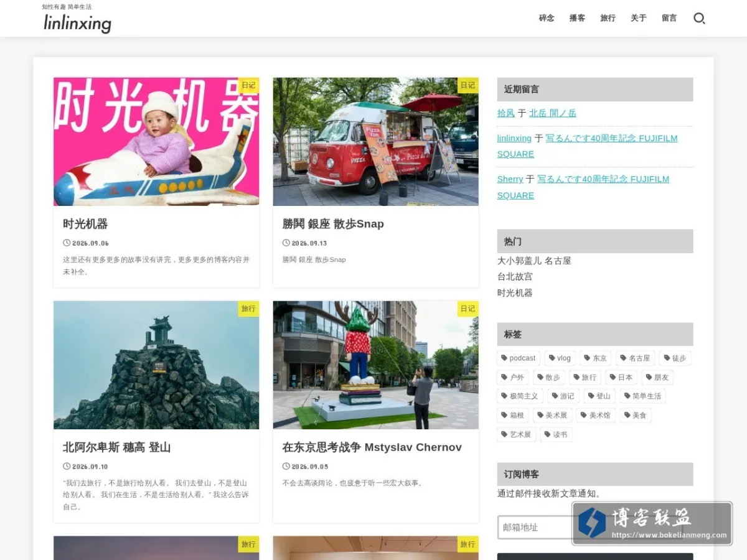Viewport: 747px width, 560px height.
Task: Click the excerpt 不会去高谈阔论，也疲惫于听一些宏大叙事。
Action: (x=354, y=483)
